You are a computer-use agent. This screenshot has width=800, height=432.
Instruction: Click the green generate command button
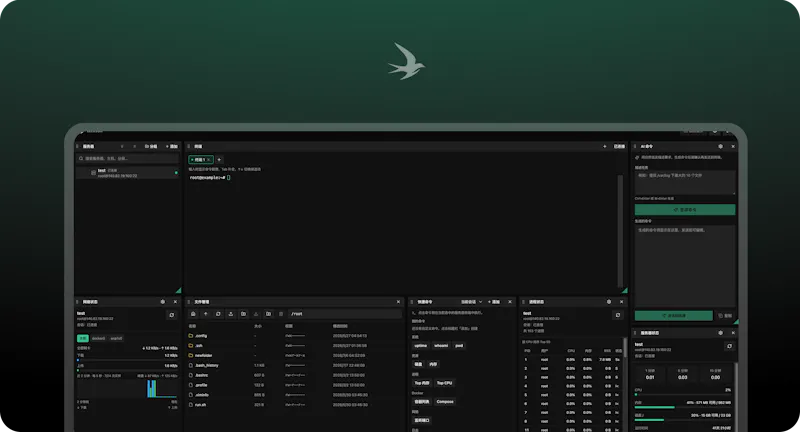pos(685,210)
